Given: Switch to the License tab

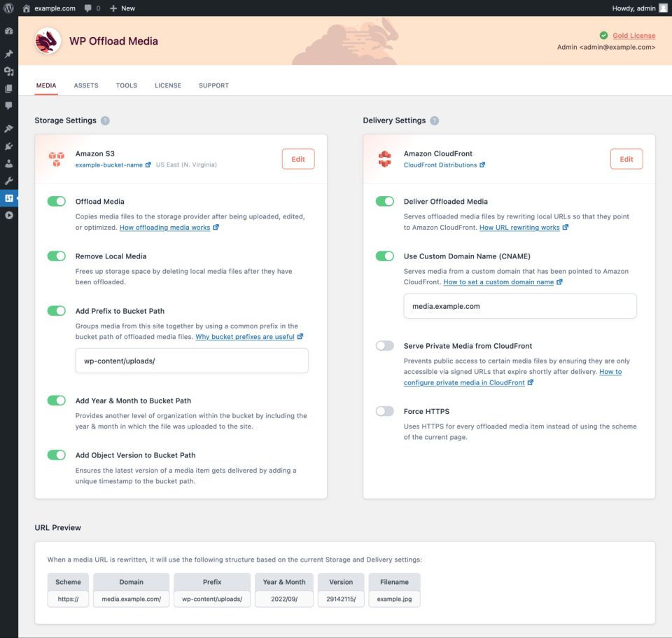Looking at the screenshot, I should [x=168, y=85].
